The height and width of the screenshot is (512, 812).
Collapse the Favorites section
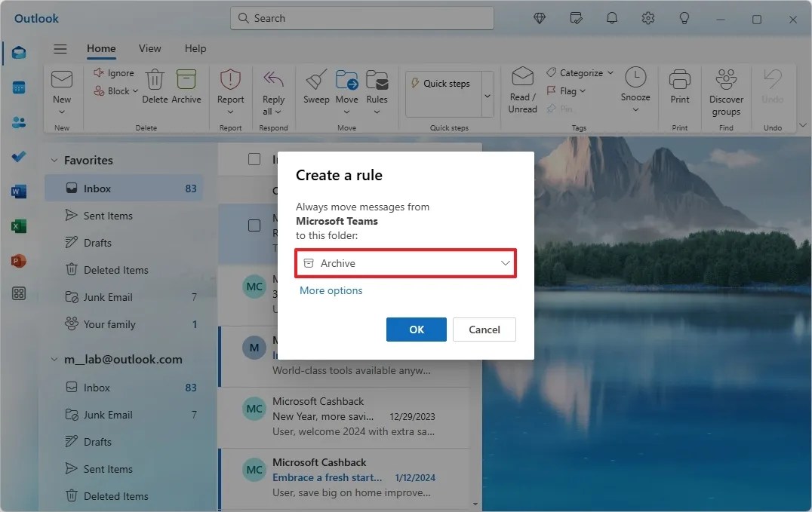53,160
